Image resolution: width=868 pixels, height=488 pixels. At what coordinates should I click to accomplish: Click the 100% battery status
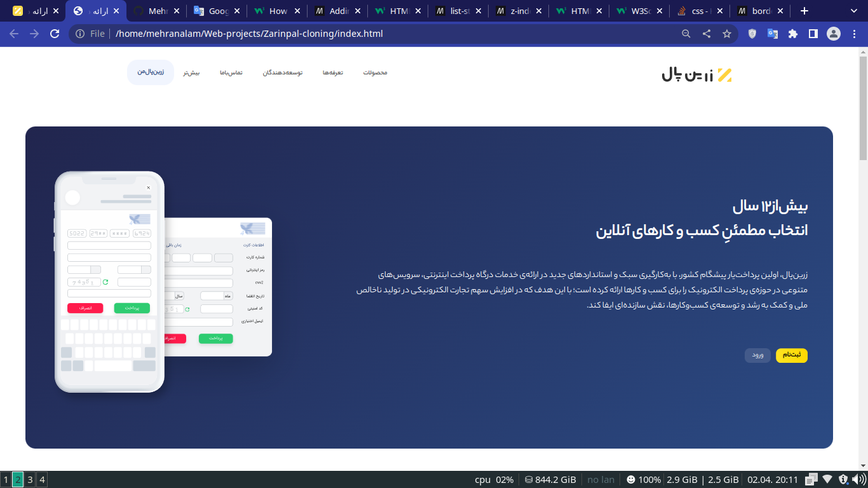[643, 480]
